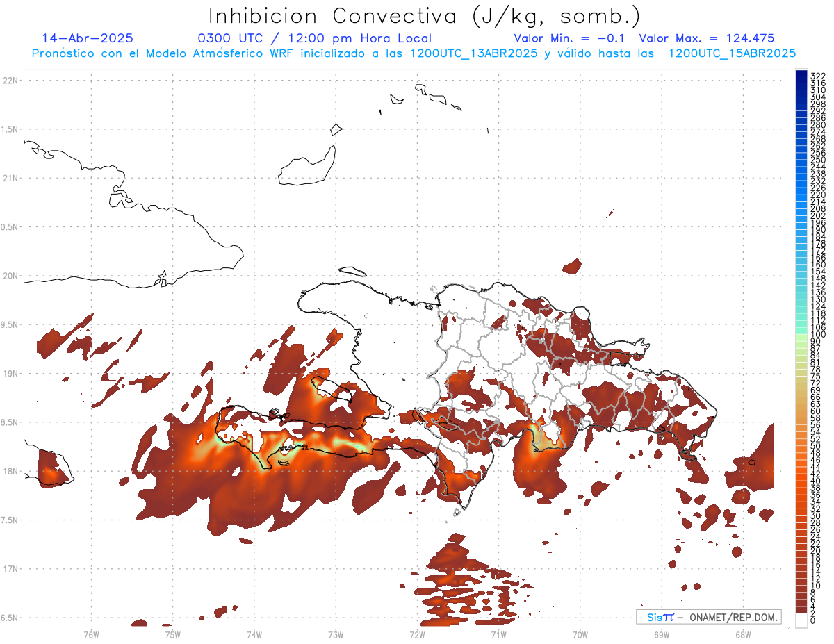This screenshot has width=834, height=644.
Task: Click the "Valor Max. = 124.475" text
Action: click(x=707, y=39)
